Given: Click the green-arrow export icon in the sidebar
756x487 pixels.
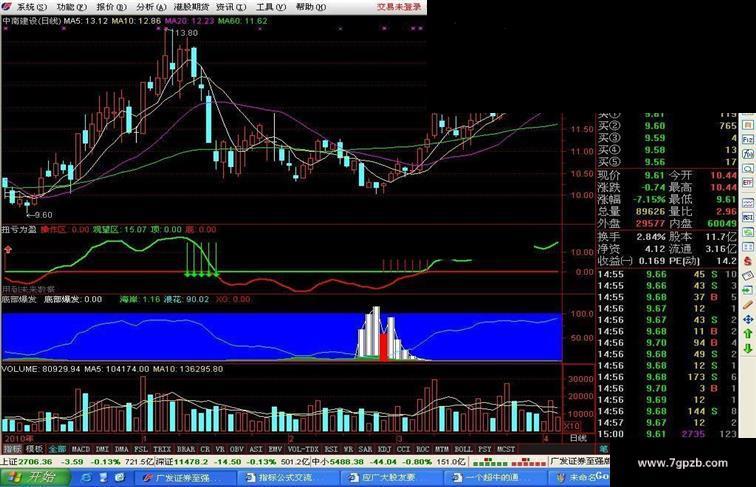Looking at the screenshot, I should 747,290.
